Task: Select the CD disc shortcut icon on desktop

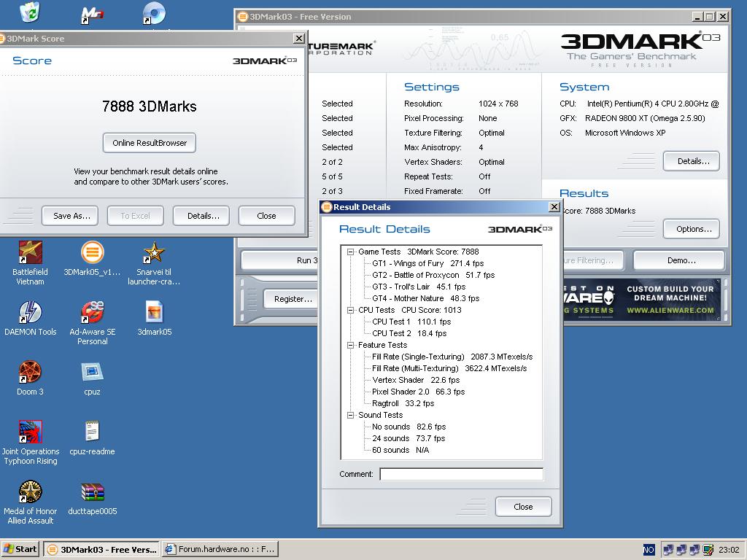Action: click(155, 13)
